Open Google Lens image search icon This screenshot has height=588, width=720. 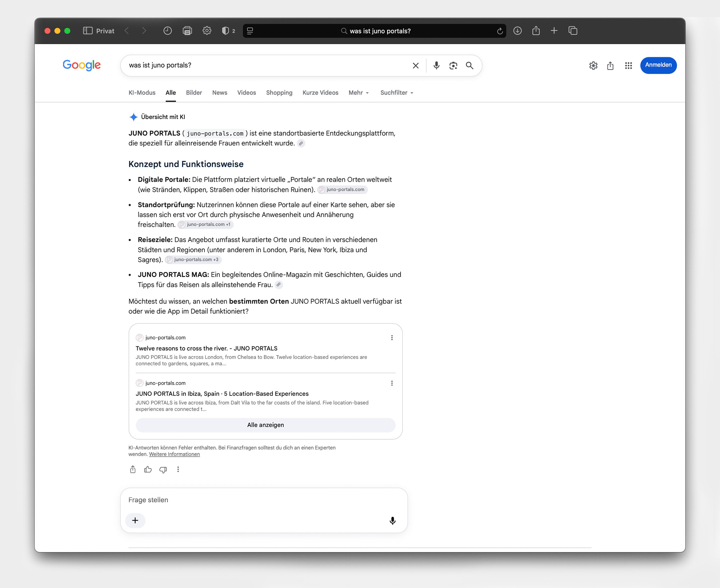453,65
